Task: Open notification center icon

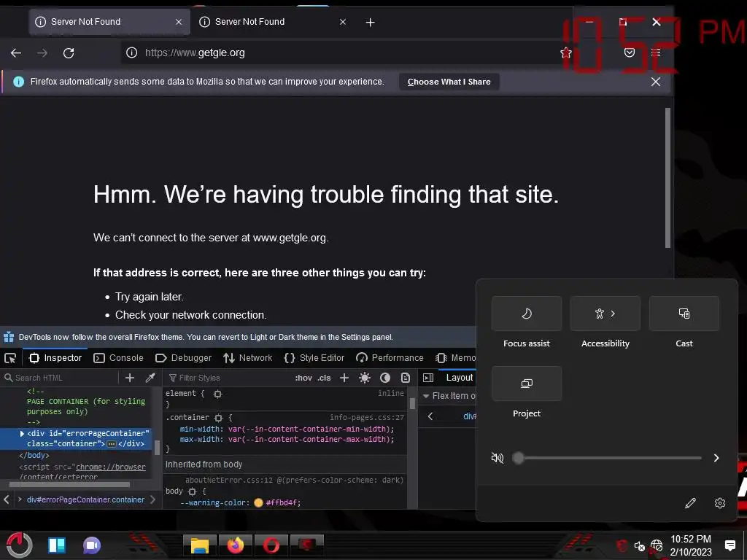Action: pos(729,545)
